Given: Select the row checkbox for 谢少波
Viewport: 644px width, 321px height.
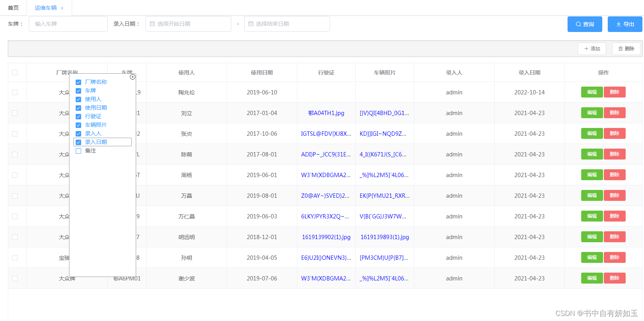Looking at the screenshot, I should [x=15, y=278].
